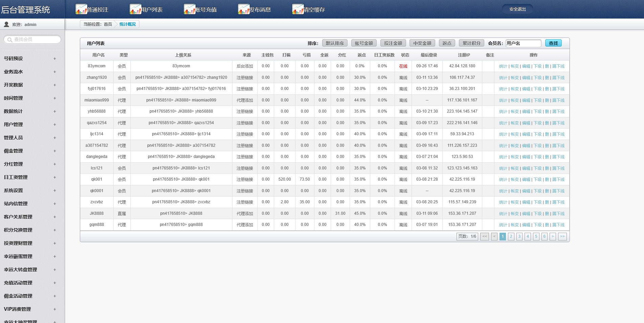Sort the list by 累计积分
Image resolution: width=644 pixels, height=323 pixels.
click(x=471, y=43)
